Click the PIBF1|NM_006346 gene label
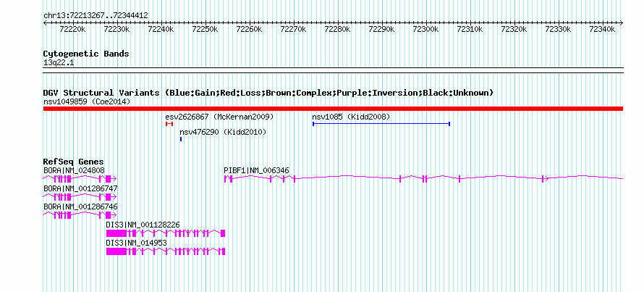Image resolution: width=644 pixels, height=292 pixels. (x=256, y=170)
